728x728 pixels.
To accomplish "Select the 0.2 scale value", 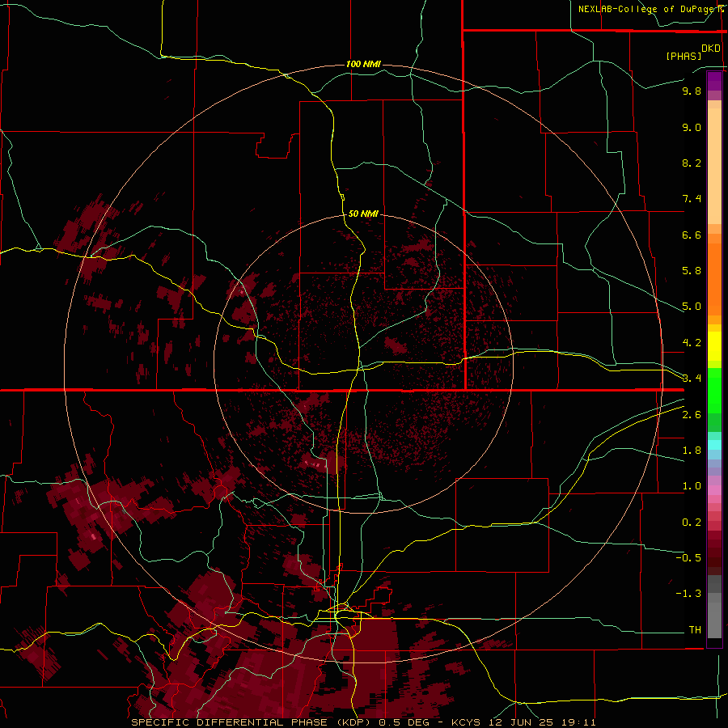I will 692,523.
